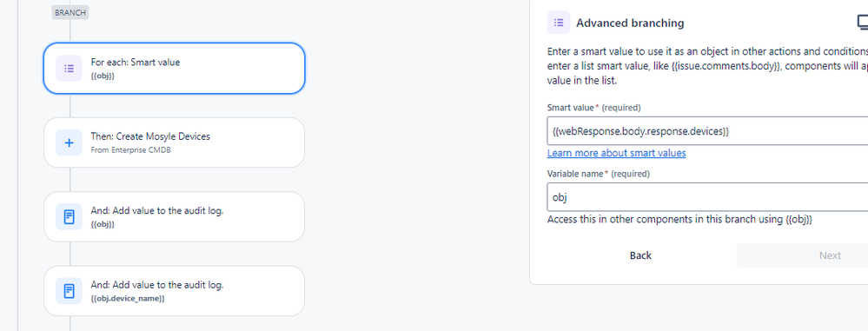
Task: Click the Back button
Action: (x=640, y=255)
